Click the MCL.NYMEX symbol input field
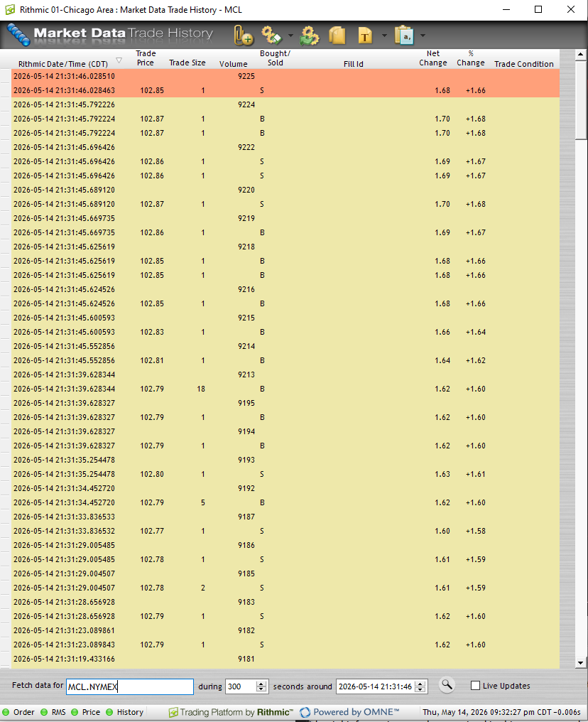 pos(130,686)
